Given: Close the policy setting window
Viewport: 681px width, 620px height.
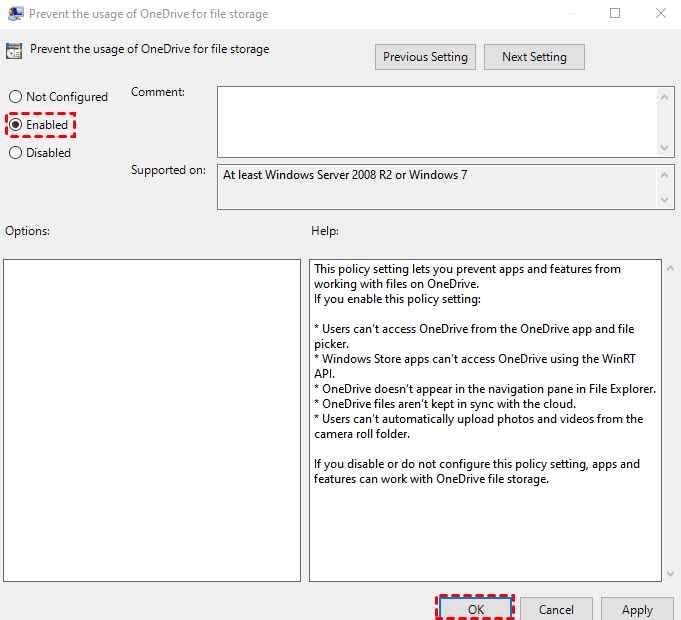Looking at the screenshot, I should (661, 13).
